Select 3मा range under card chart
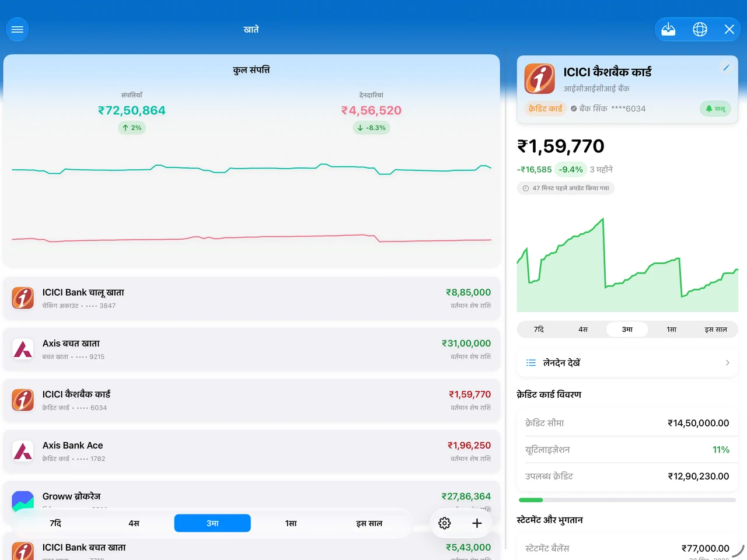 point(627,330)
